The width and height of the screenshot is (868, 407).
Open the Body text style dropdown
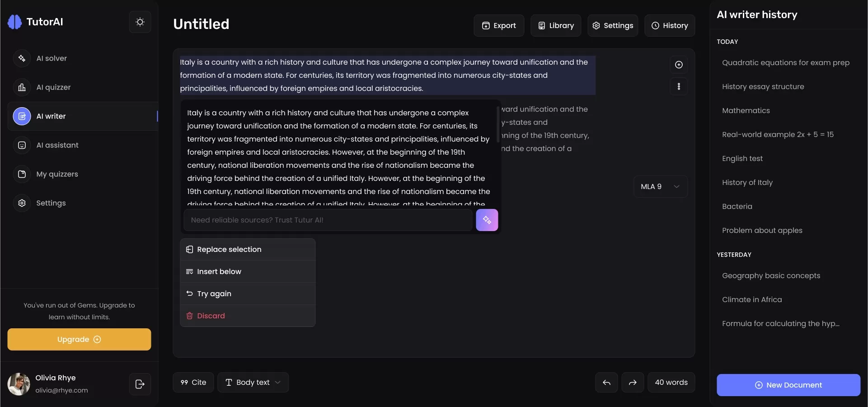(x=253, y=383)
